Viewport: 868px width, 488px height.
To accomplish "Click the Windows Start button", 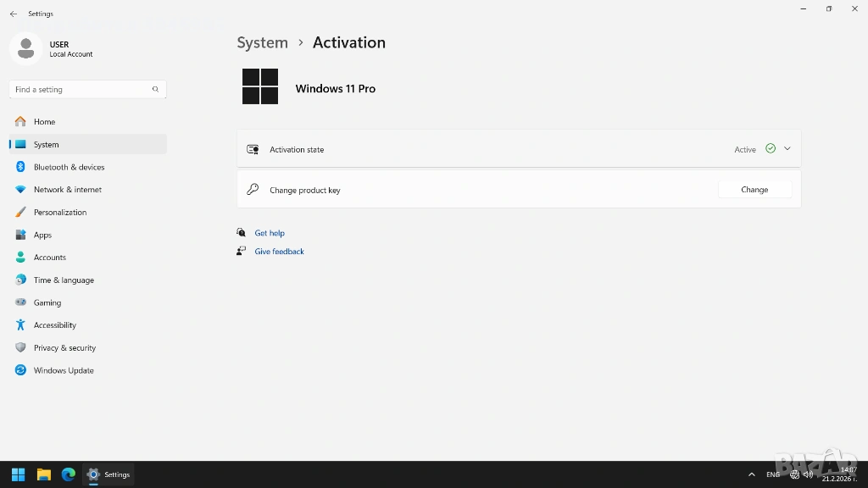I will 18,474.
